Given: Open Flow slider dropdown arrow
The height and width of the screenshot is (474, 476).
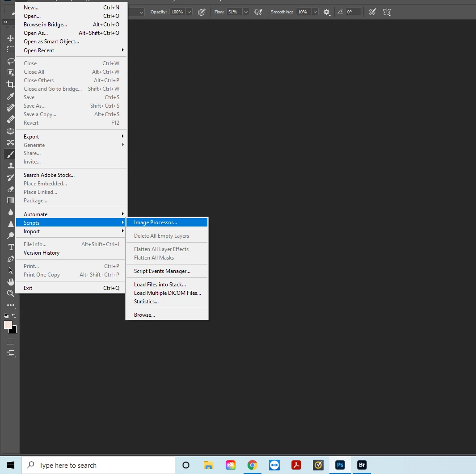Looking at the screenshot, I should coord(246,12).
